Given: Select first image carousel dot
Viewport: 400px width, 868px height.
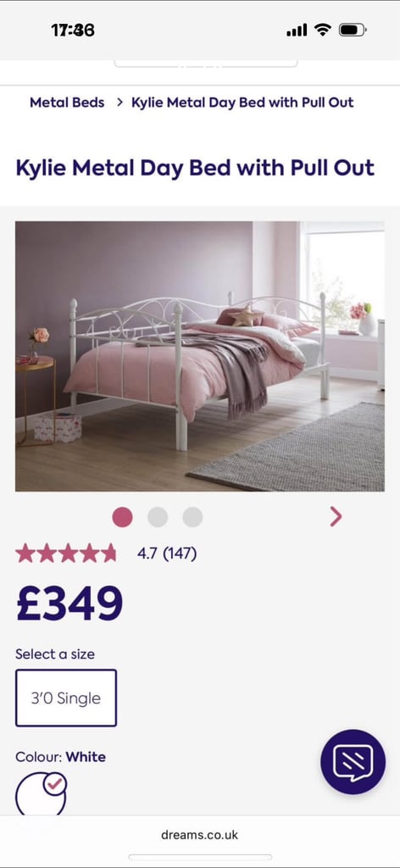Looking at the screenshot, I should tap(122, 518).
